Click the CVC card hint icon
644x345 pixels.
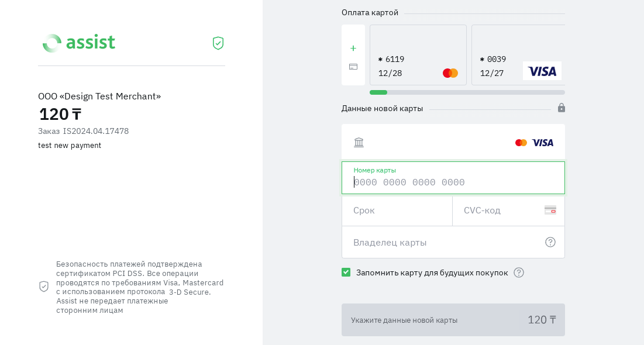550,210
